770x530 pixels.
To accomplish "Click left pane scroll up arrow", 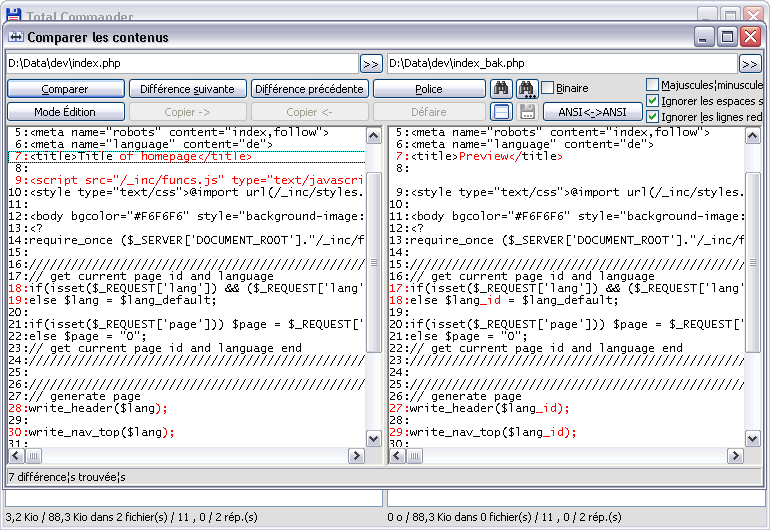I will (374, 135).
